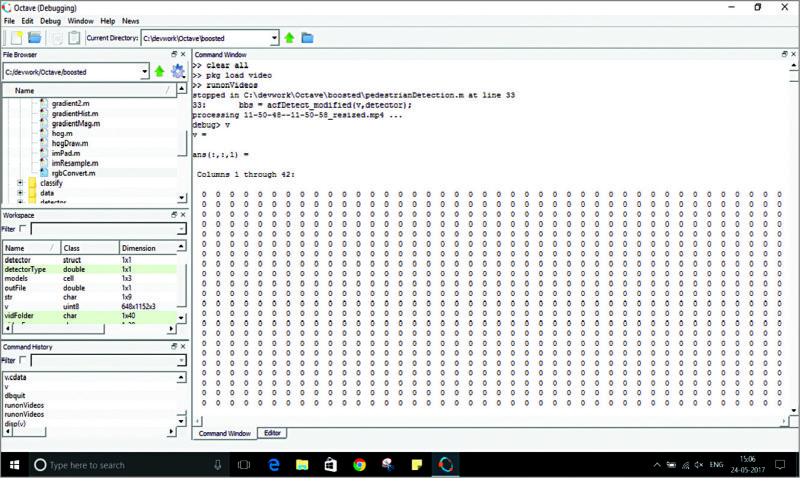Viewport: 800px width, 478px height.
Task: Select the vidFolder variable in Workspace
Action: pyautogui.click(x=20, y=314)
